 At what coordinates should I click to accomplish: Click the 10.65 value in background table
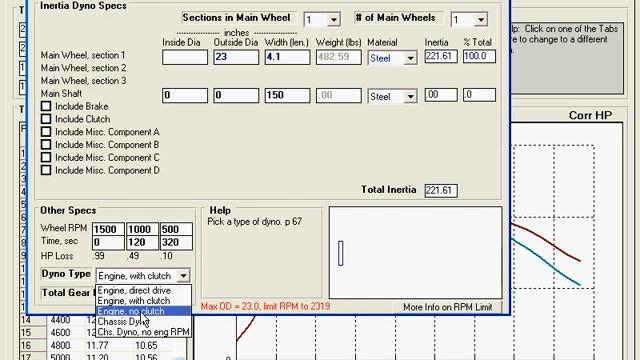point(146,345)
